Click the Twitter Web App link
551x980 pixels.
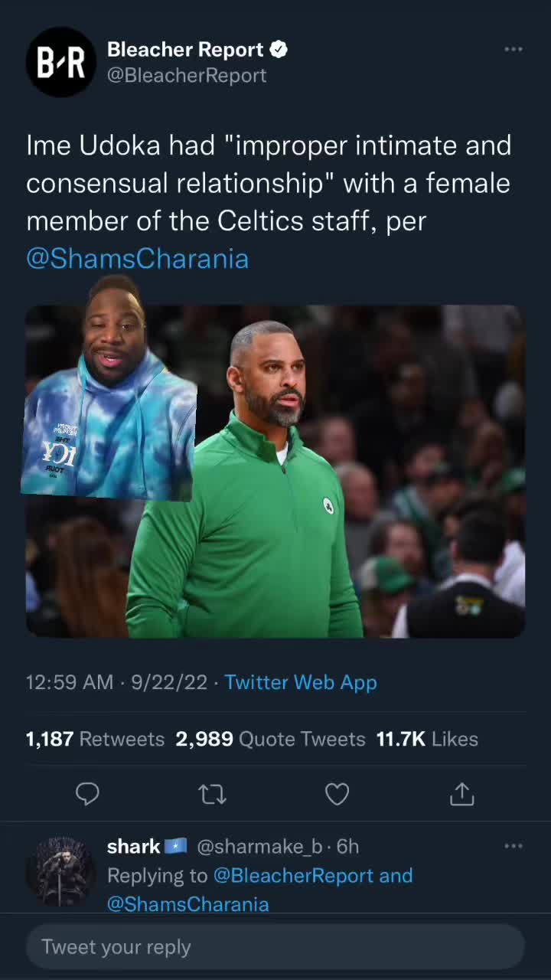pyautogui.click(x=301, y=682)
